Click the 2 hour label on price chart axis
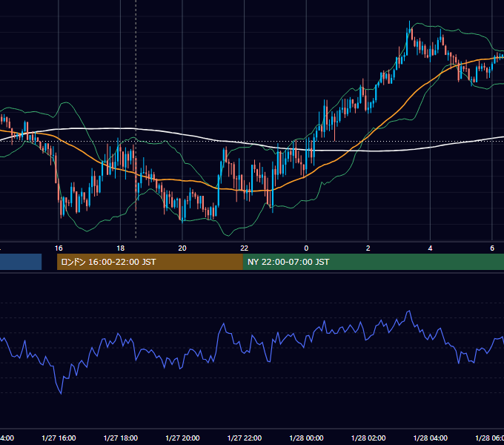The width and height of the screenshot is (504, 445). click(x=368, y=248)
